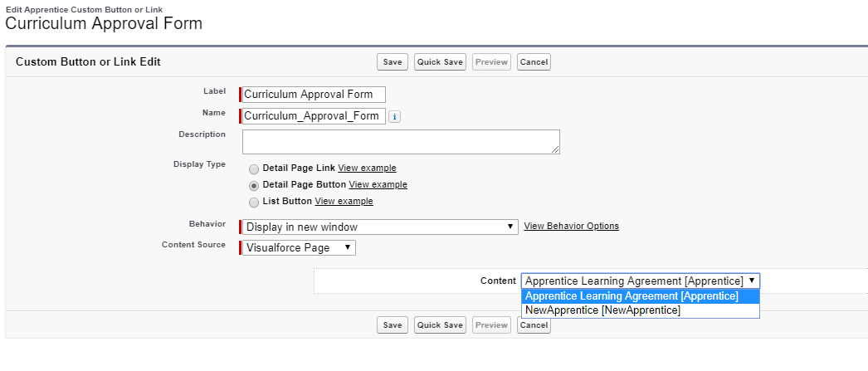Select NewApprentice [NewApprentice] option
Screen dimensions: 868x371
[x=602, y=310]
